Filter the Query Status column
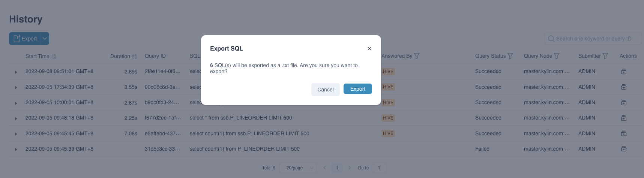This screenshot has width=644, height=178. tap(510, 56)
